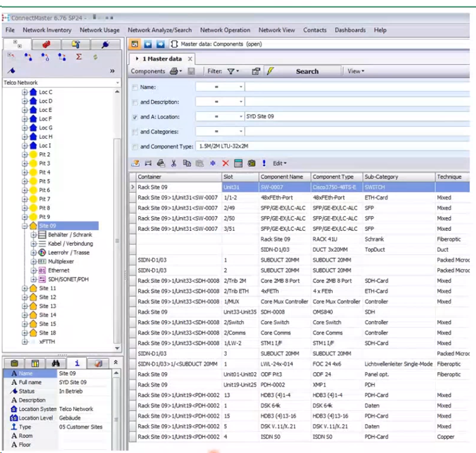Click the folder icon tab in left panel
The height and width of the screenshot is (453, 476).
pos(76,44)
